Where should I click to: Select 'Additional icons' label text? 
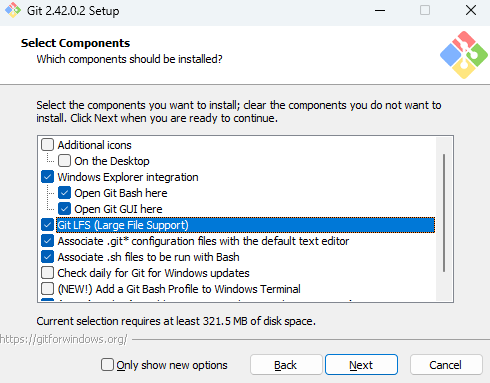click(x=95, y=145)
